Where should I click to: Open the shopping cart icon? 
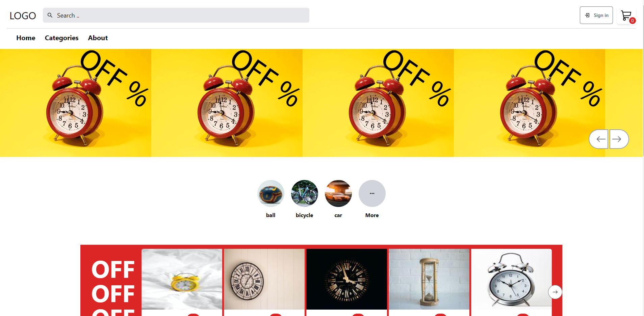tap(626, 16)
